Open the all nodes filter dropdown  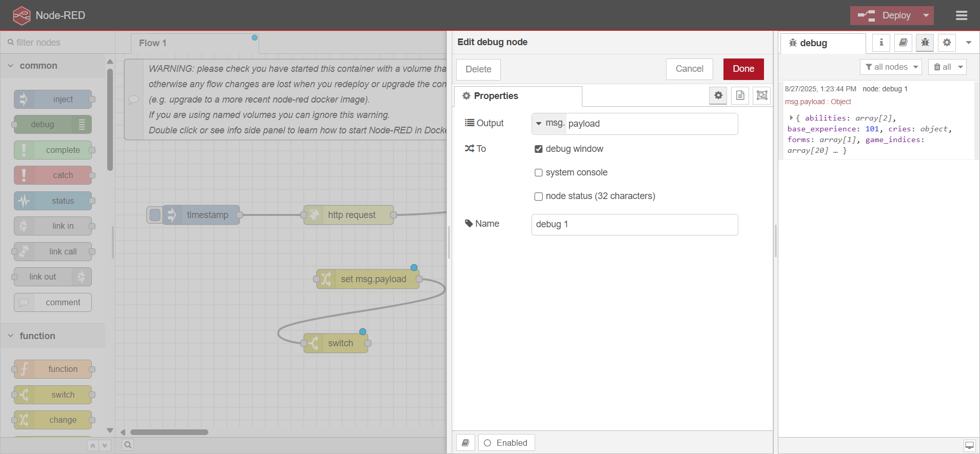pyautogui.click(x=891, y=67)
